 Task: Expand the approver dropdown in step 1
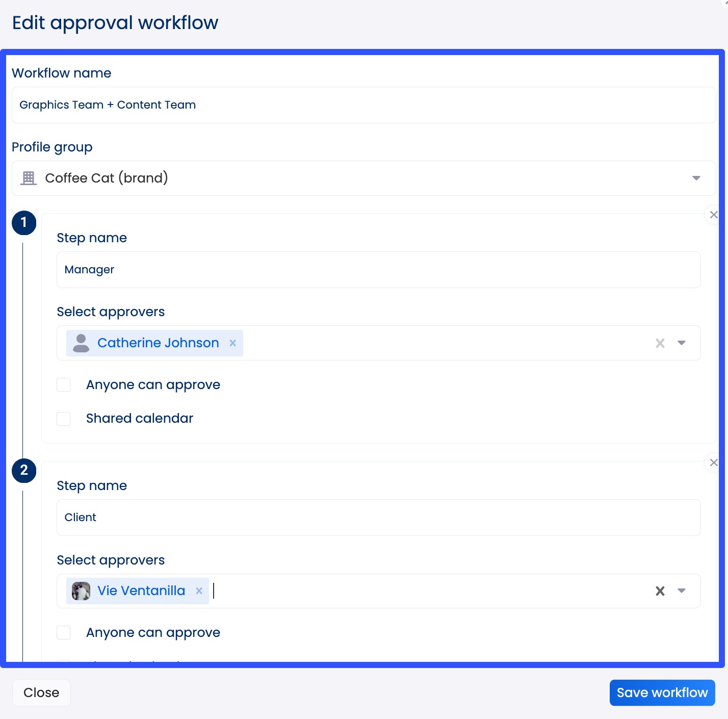[x=682, y=343]
